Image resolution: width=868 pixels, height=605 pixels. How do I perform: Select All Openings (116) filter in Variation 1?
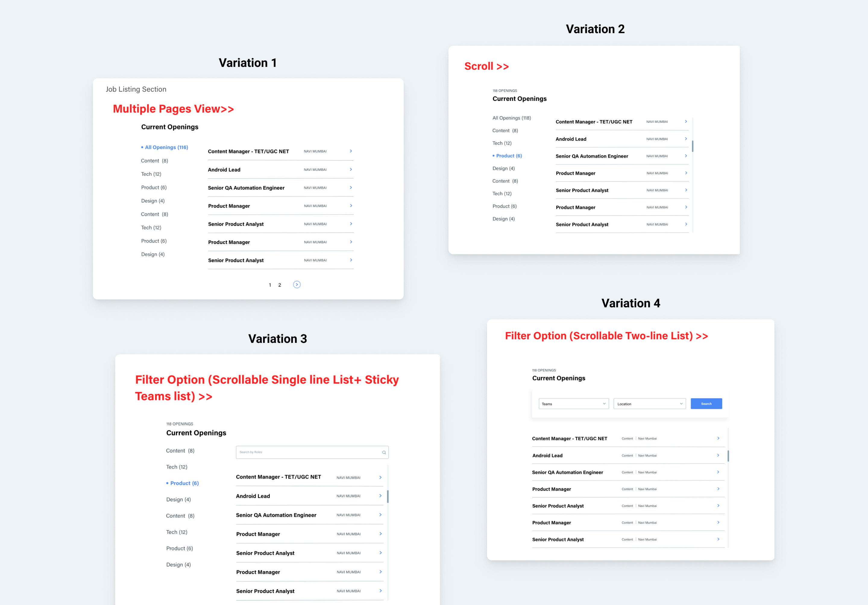tap(166, 147)
